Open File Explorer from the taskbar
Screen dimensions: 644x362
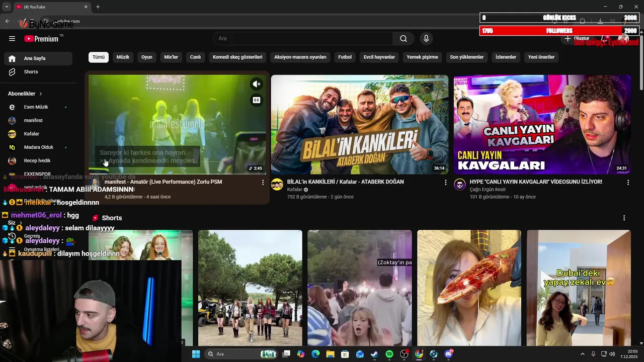click(330, 354)
